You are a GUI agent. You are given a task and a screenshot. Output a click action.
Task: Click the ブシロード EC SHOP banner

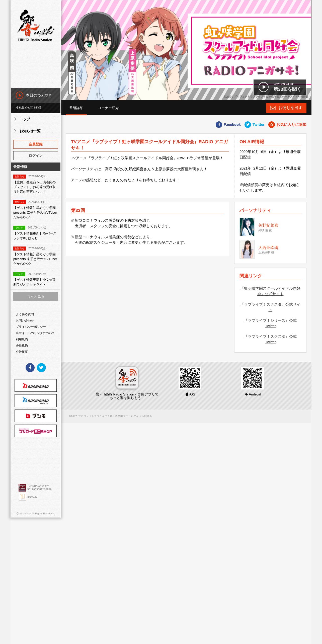tap(36, 431)
